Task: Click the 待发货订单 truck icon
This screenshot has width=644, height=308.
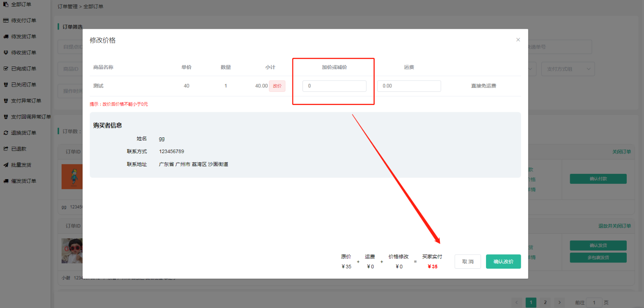Action: (x=6, y=37)
